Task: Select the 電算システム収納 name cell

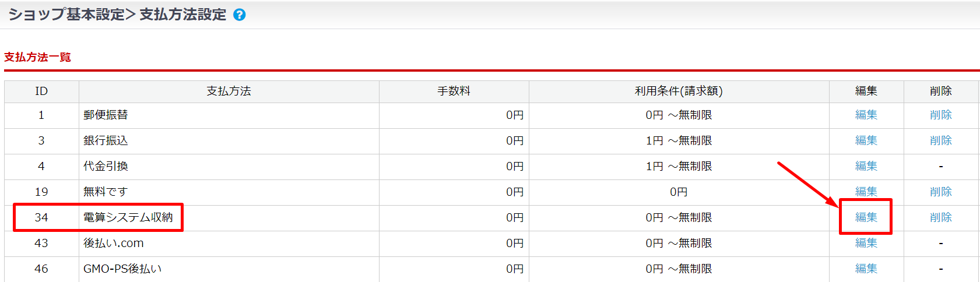Action: [x=128, y=218]
